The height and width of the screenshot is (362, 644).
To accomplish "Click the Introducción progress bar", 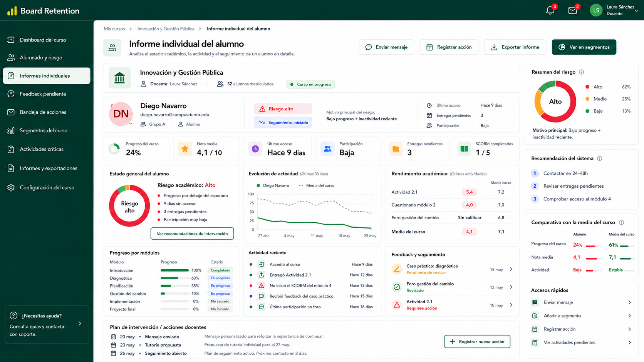I will pyautogui.click(x=174, y=270).
